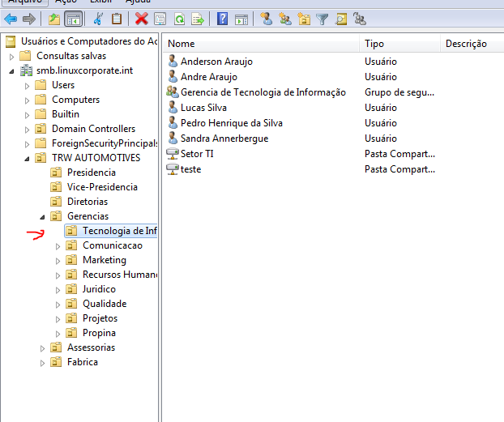Expand the Users container arrow
The width and height of the screenshot is (504, 422).
point(27,86)
